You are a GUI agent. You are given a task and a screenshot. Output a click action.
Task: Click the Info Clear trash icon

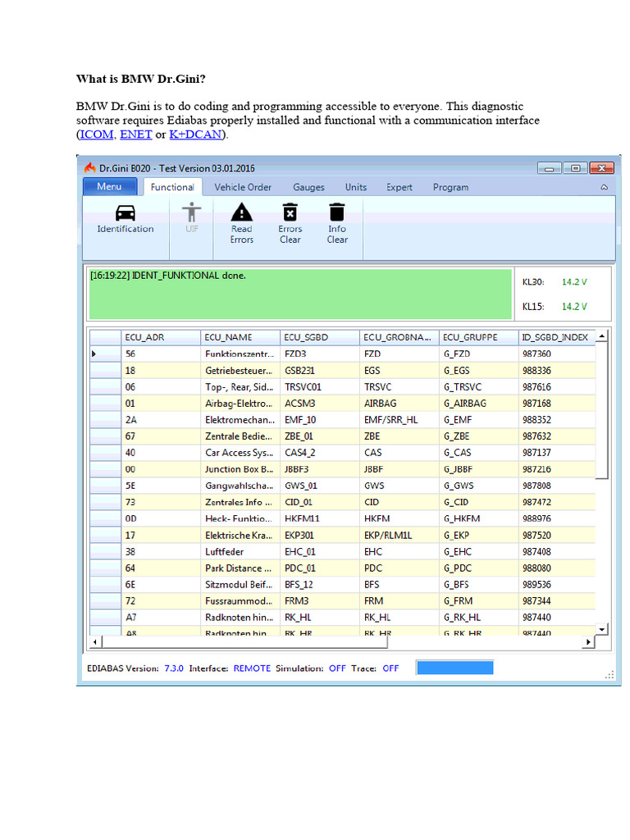337,212
